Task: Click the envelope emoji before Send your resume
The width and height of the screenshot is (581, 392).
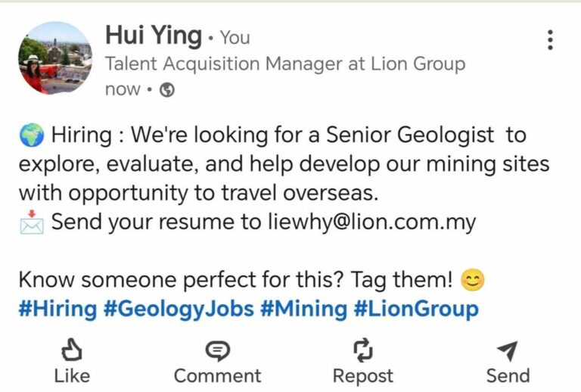Action: pyautogui.click(x=32, y=222)
